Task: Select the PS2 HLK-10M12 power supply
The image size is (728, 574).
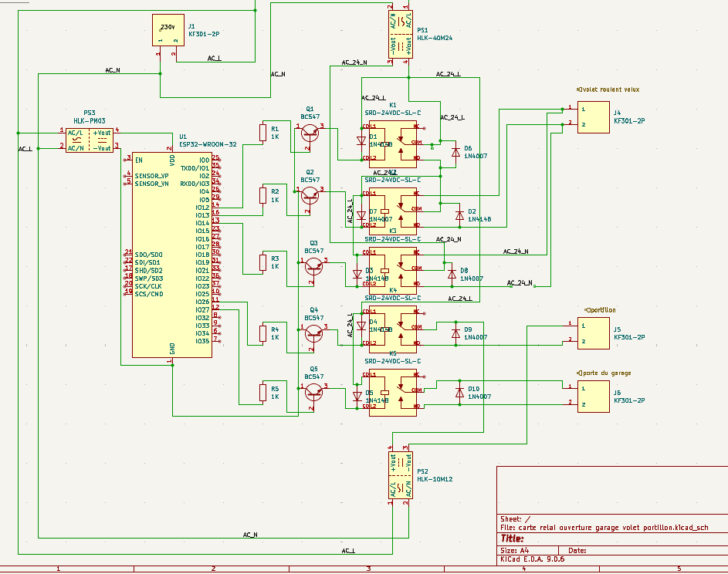Action: (x=401, y=475)
